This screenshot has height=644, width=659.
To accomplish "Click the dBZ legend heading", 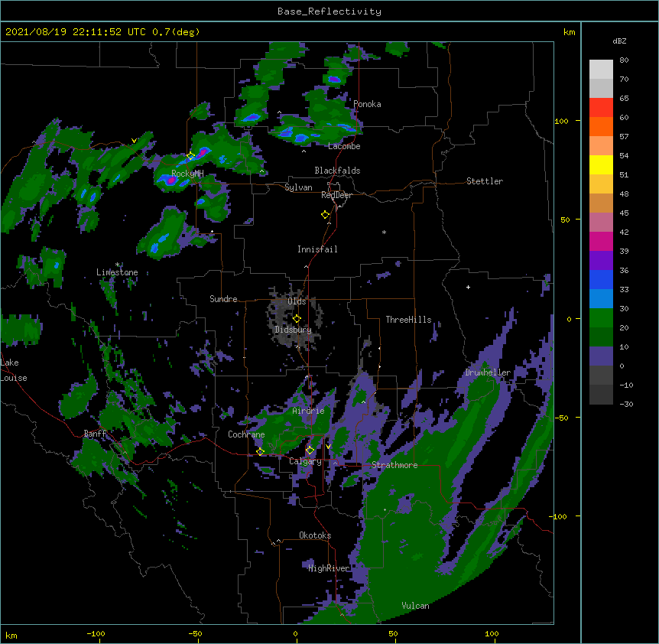I will pos(619,41).
